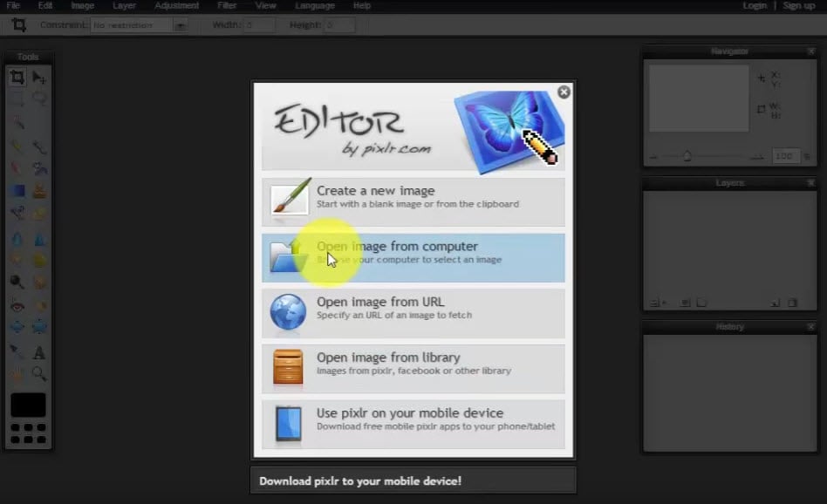The image size is (827, 504).
Task: Select the Bloat tool
Action: 17,327
